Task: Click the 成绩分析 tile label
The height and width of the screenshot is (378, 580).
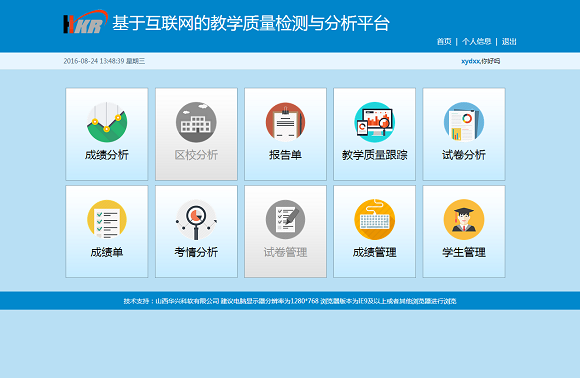Action: (x=107, y=155)
